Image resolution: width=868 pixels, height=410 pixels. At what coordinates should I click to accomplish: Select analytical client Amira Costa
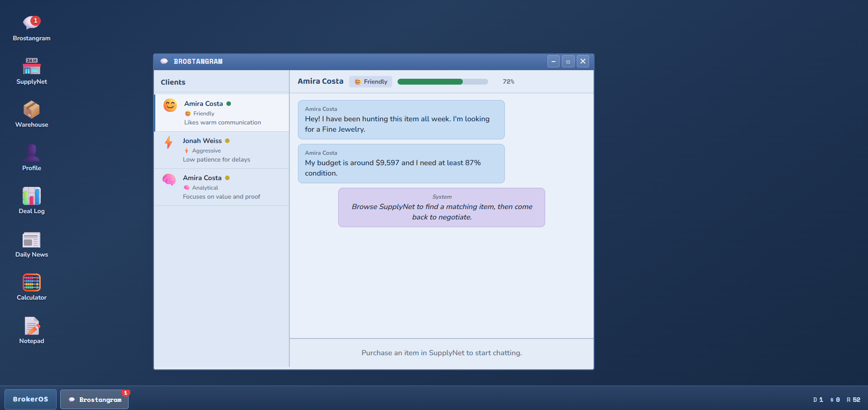point(222,187)
